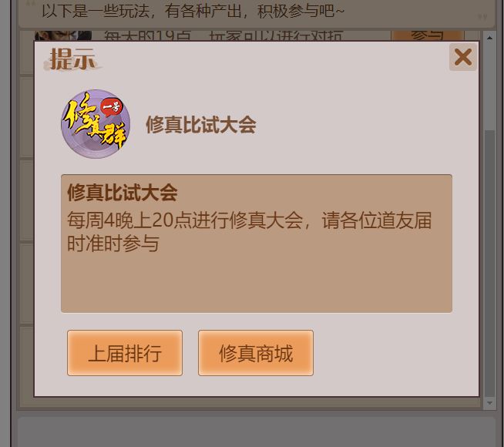Click the scrollbar up arrow
Image resolution: width=504 pixels, height=447 pixels.
(x=489, y=38)
